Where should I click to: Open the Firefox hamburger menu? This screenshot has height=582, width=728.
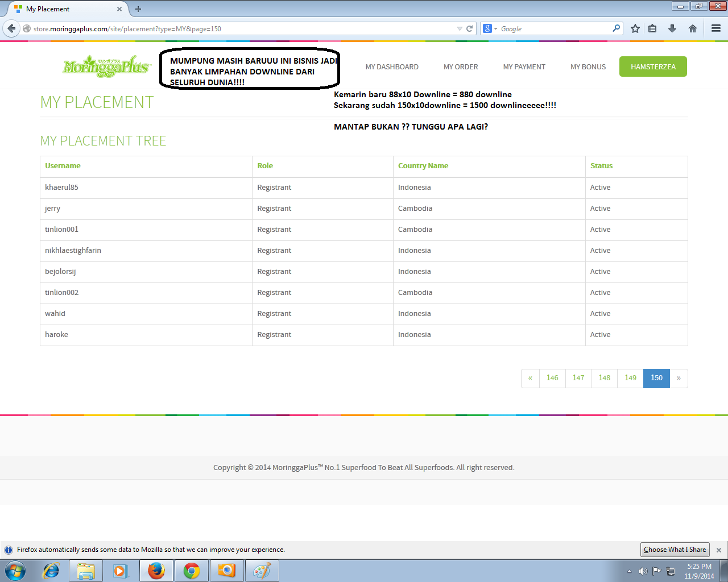(716, 28)
